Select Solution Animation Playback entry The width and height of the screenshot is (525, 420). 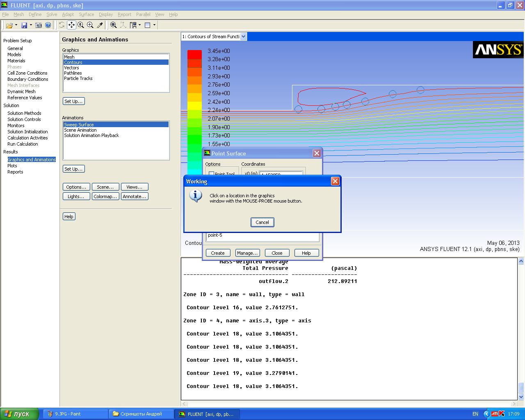click(116, 135)
